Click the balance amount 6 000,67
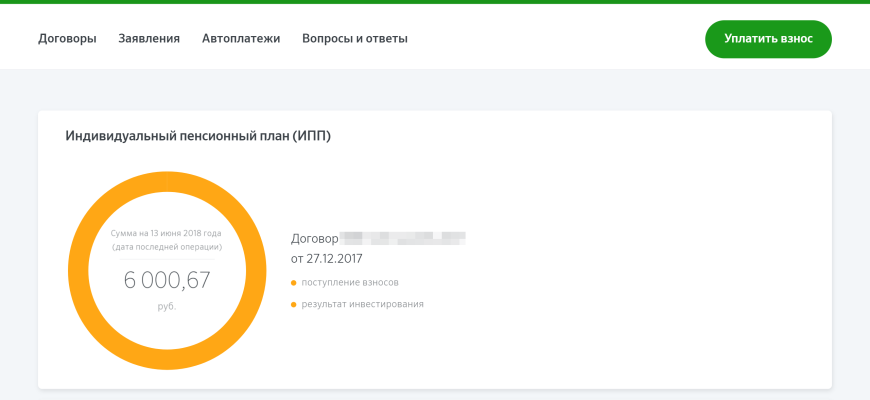Image resolution: width=870 pixels, height=400 pixels. coord(167,280)
